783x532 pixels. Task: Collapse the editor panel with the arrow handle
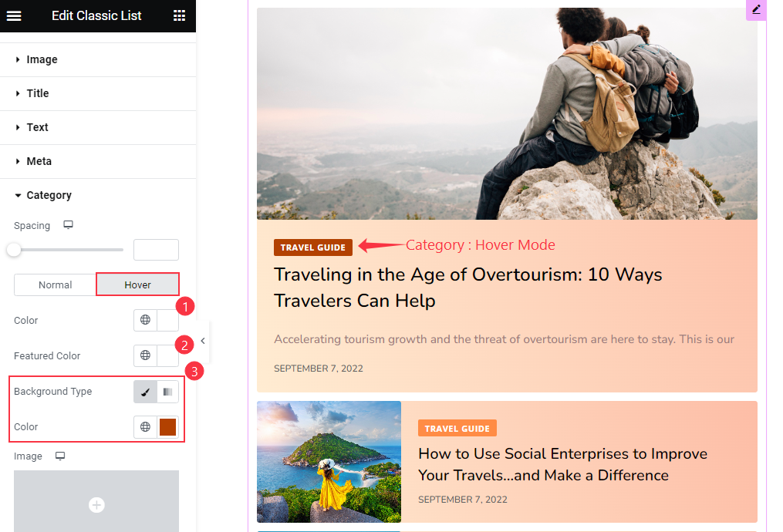[x=203, y=341]
